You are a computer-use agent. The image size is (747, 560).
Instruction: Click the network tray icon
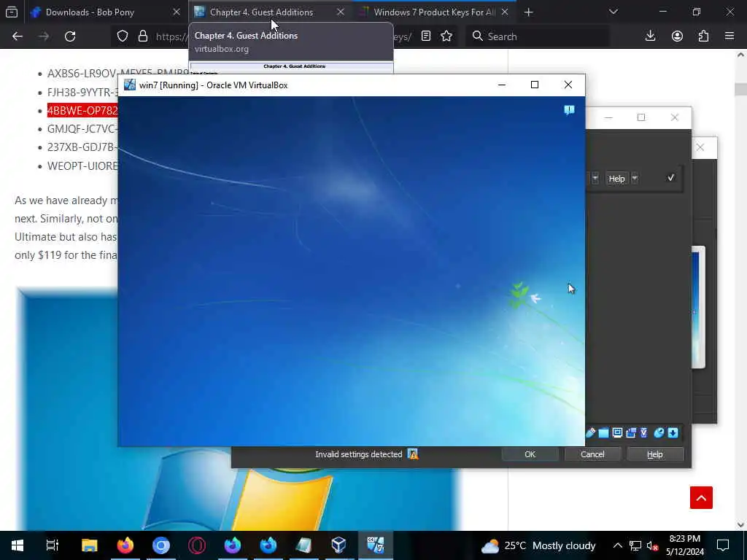[635, 545]
